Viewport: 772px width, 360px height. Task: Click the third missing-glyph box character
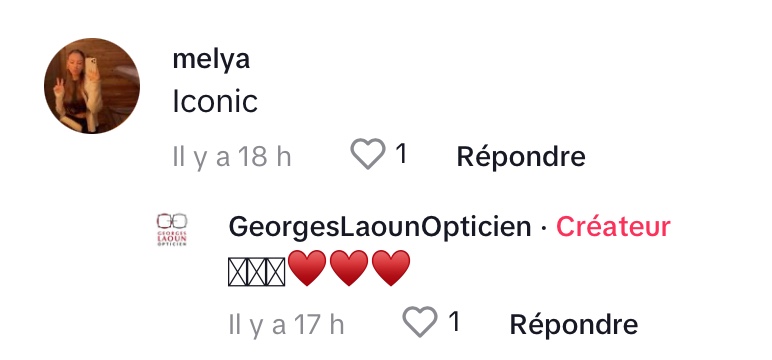pos(276,272)
